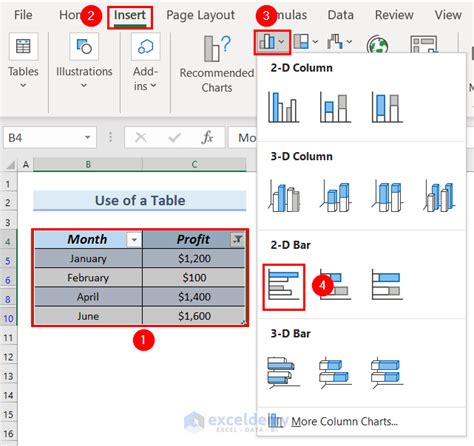Select the $1,200 profit cell

coord(194,259)
